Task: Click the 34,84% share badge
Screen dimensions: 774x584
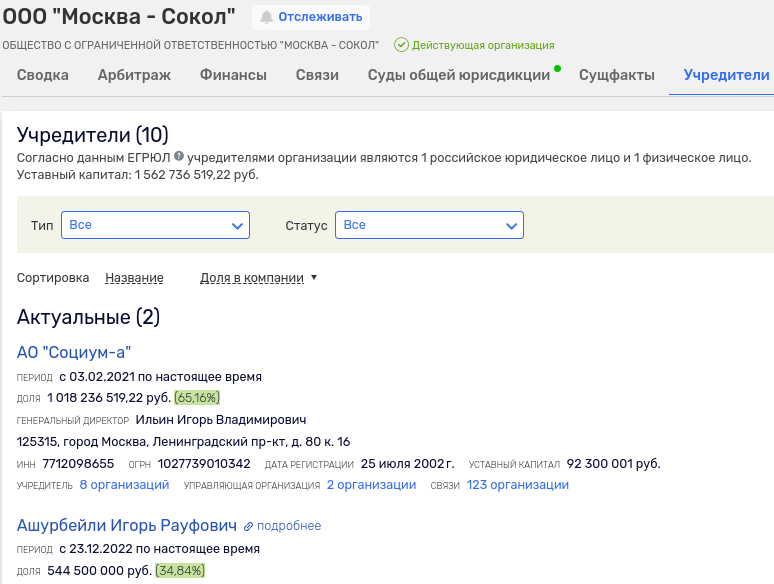Action: pyautogui.click(x=180, y=571)
